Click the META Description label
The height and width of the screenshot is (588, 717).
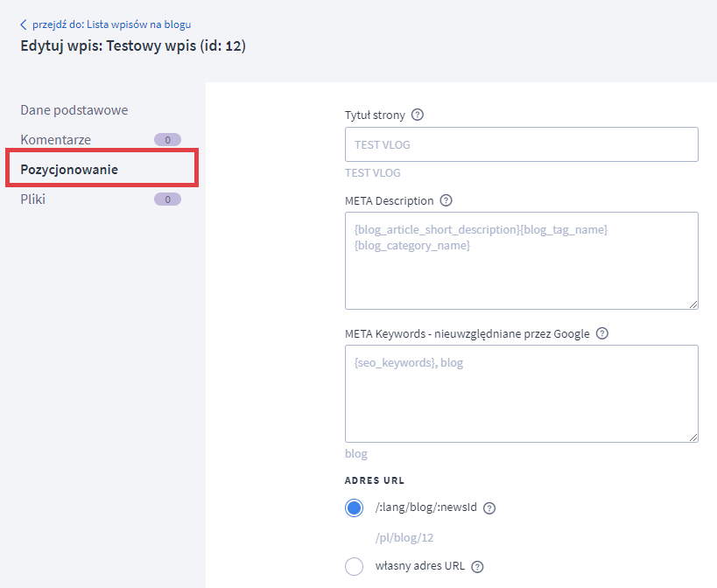(x=389, y=201)
